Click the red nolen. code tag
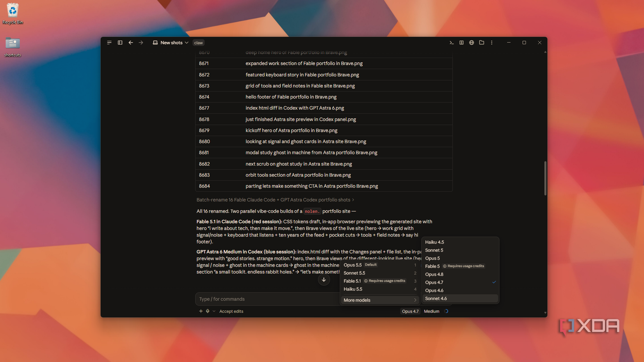This screenshot has height=362, width=644. (311, 211)
